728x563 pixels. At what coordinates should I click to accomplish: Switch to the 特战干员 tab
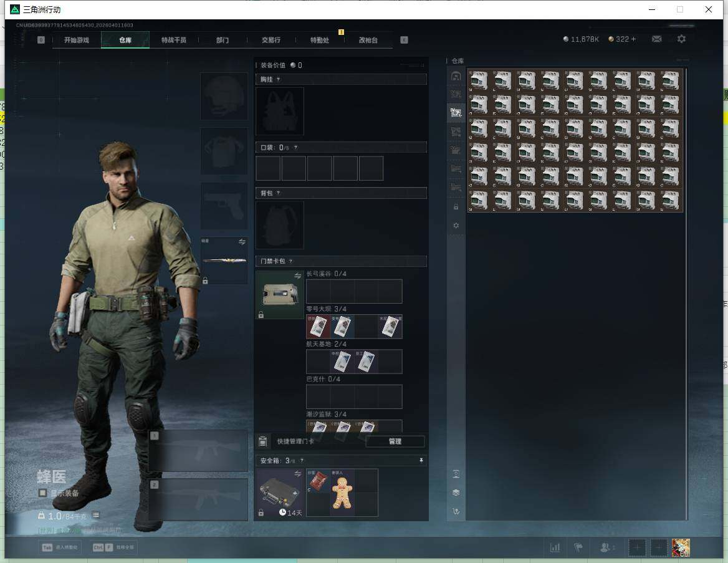pos(174,40)
